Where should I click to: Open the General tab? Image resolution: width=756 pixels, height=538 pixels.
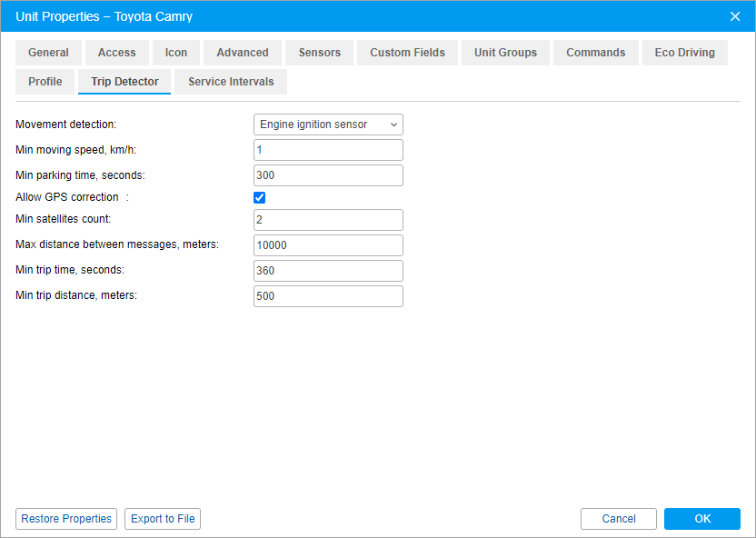48,53
